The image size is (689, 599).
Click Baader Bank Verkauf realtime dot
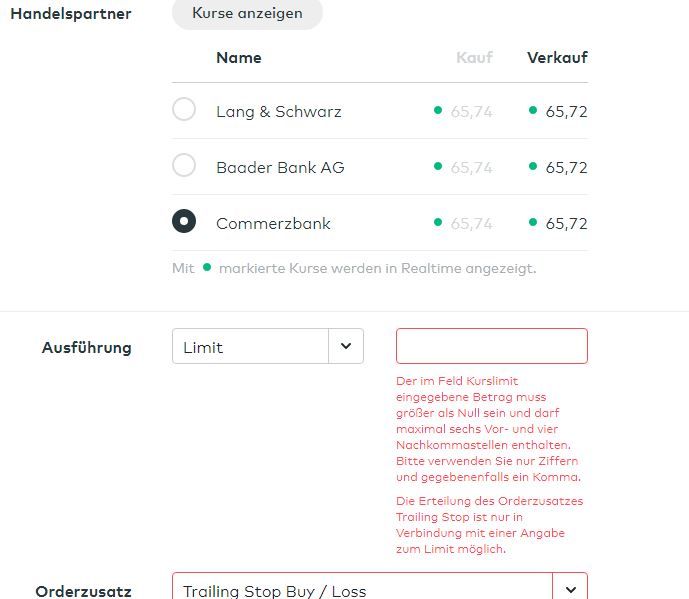(x=534, y=166)
